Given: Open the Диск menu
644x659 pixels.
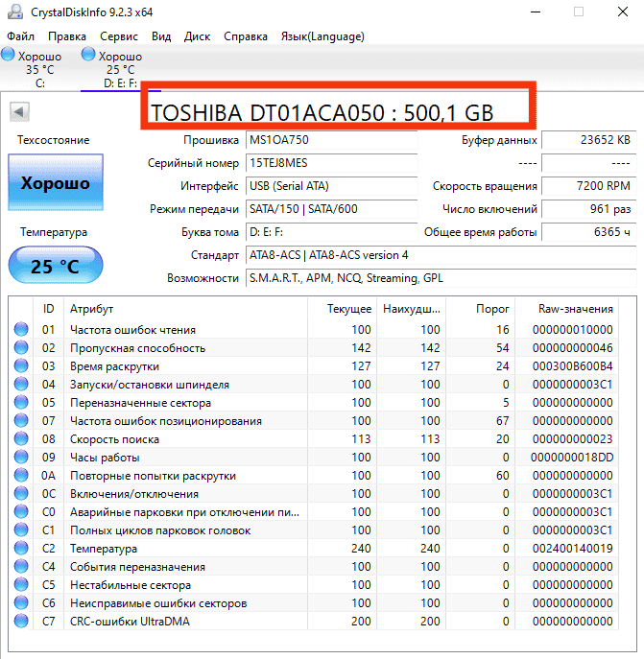Looking at the screenshot, I should click(197, 36).
